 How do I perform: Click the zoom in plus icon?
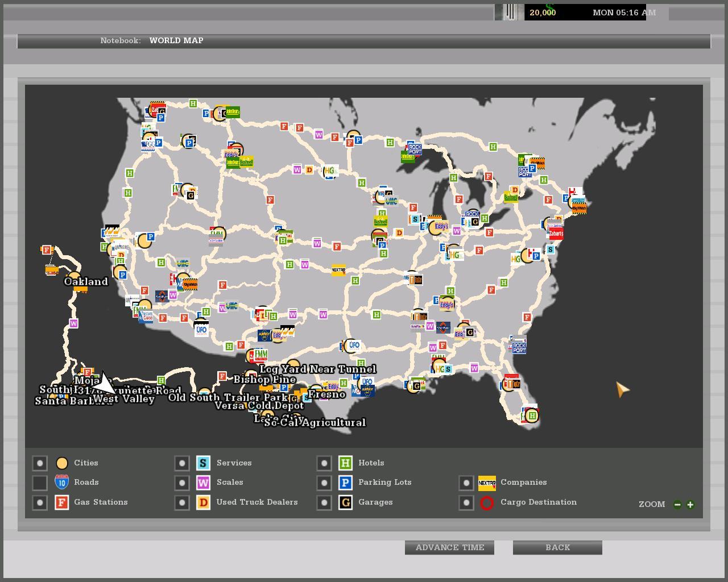click(x=690, y=505)
